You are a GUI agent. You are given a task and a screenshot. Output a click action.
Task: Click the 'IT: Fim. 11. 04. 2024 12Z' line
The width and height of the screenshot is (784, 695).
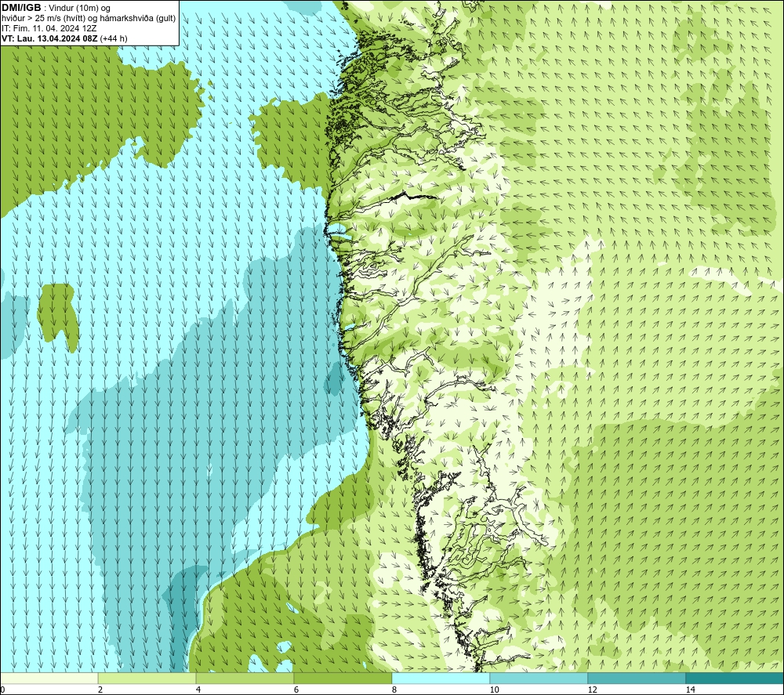[49, 28]
